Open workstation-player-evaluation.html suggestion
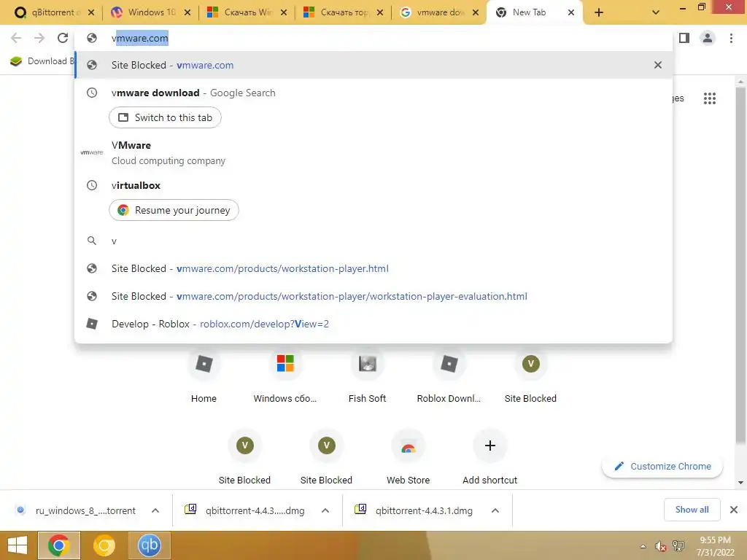The image size is (747, 560). [x=373, y=296]
